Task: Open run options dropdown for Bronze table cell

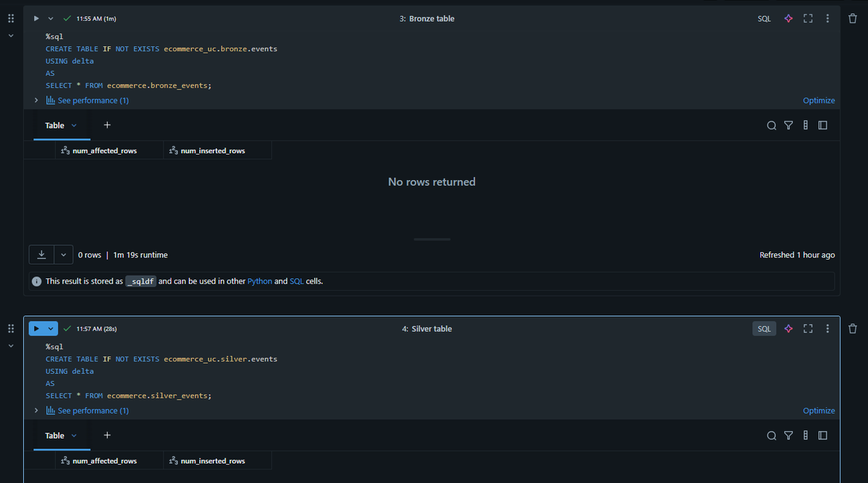Action: point(50,18)
